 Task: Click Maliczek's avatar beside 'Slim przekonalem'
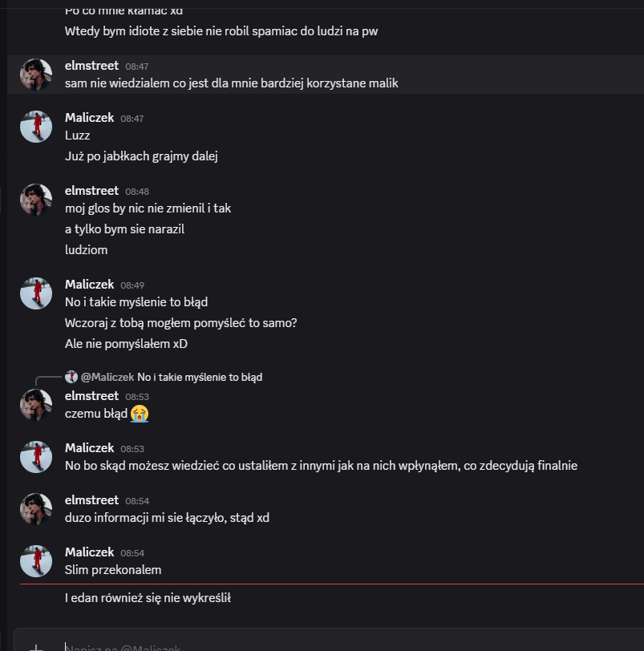(x=36, y=561)
